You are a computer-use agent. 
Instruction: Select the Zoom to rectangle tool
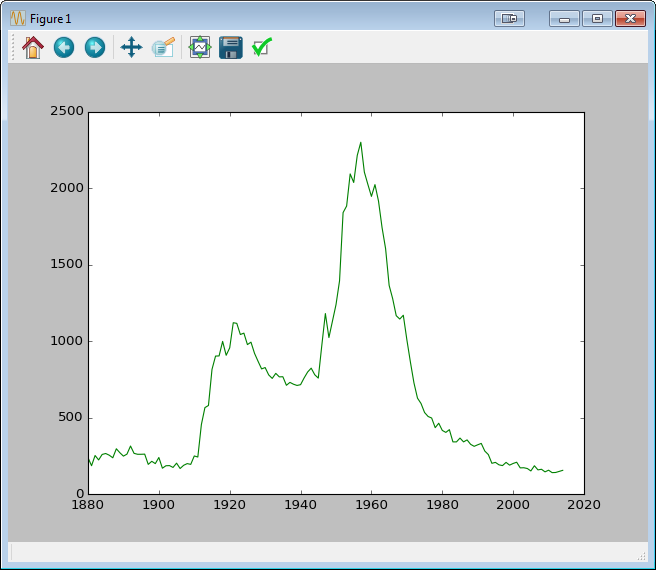[x=163, y=47]
